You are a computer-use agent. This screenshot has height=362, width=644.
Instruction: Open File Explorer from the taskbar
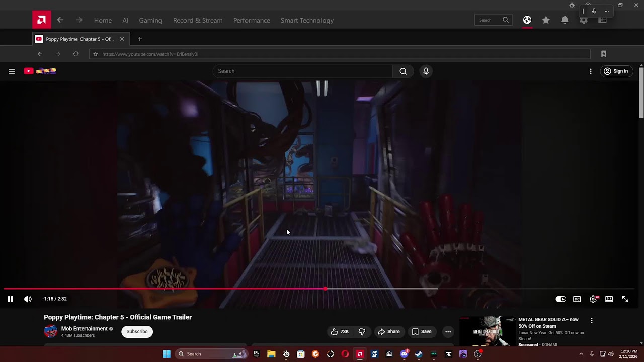(x=271, y=354)
